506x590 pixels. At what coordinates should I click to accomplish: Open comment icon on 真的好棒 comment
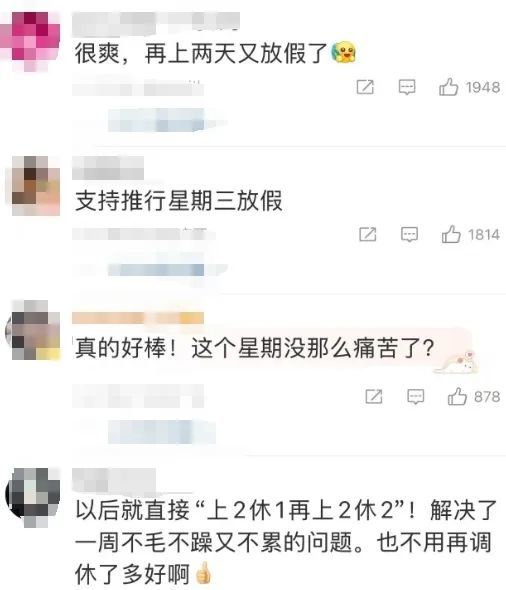click(415, 397)
